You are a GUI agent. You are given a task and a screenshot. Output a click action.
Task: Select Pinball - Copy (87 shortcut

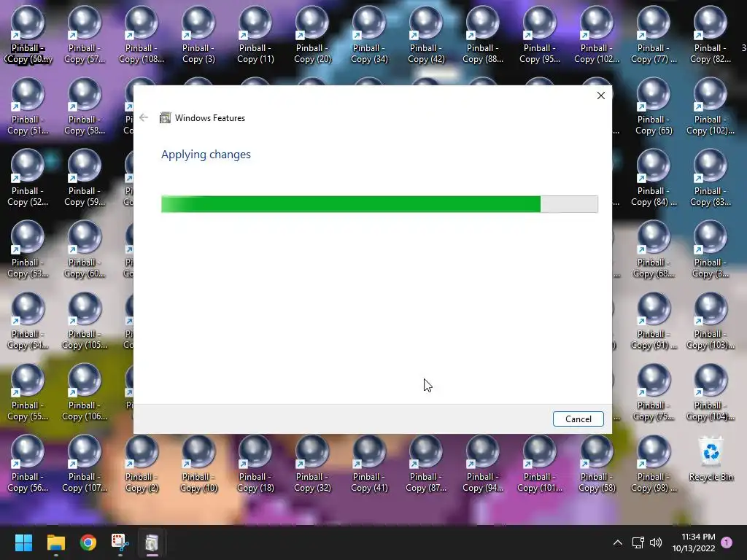(x=426, y=464)
